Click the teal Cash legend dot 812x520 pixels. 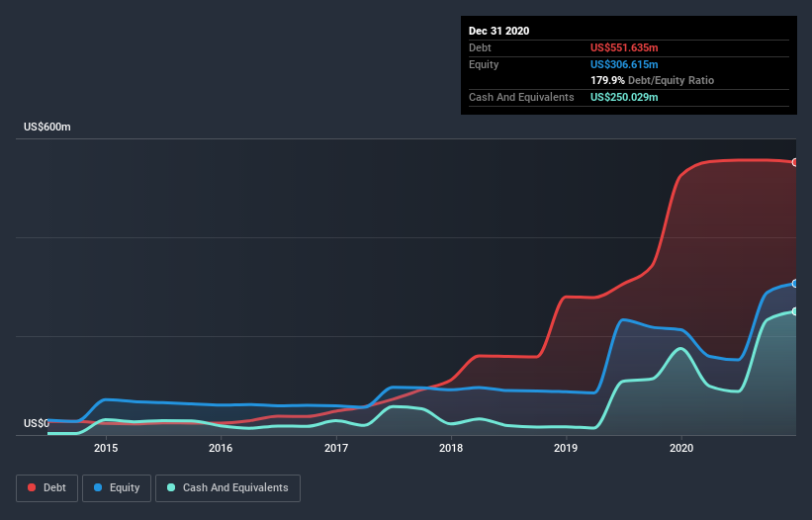[171, 487]
